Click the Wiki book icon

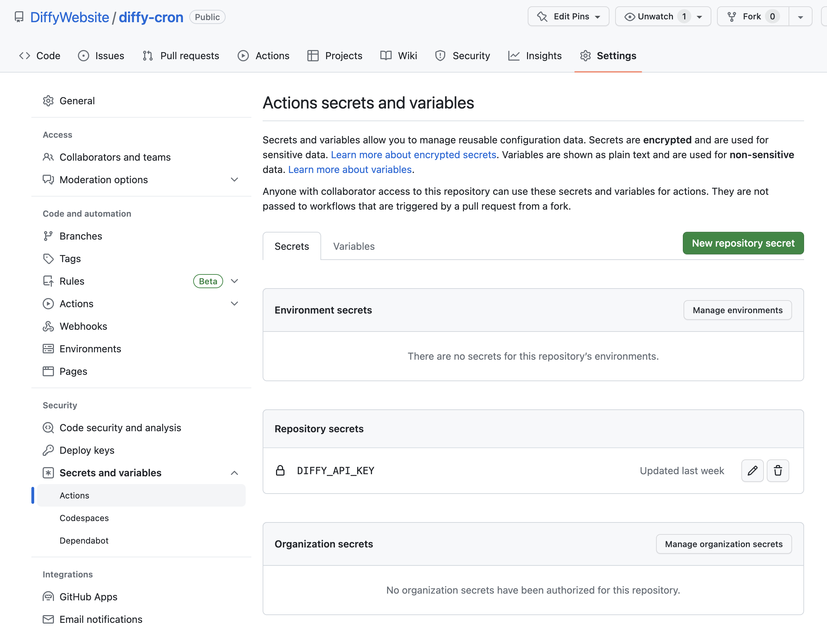386,56
